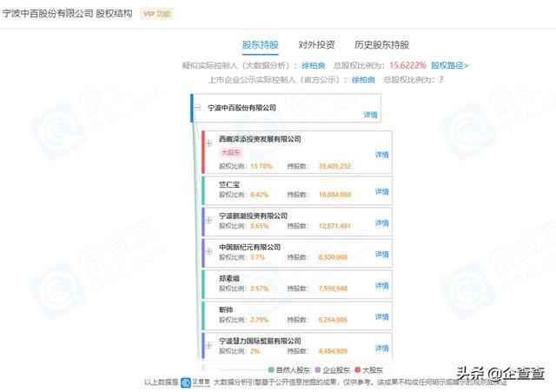Open 徐柏良 link in 疑似实际控制人 line
The image size is (556, 392).
(x=314, y=66)
